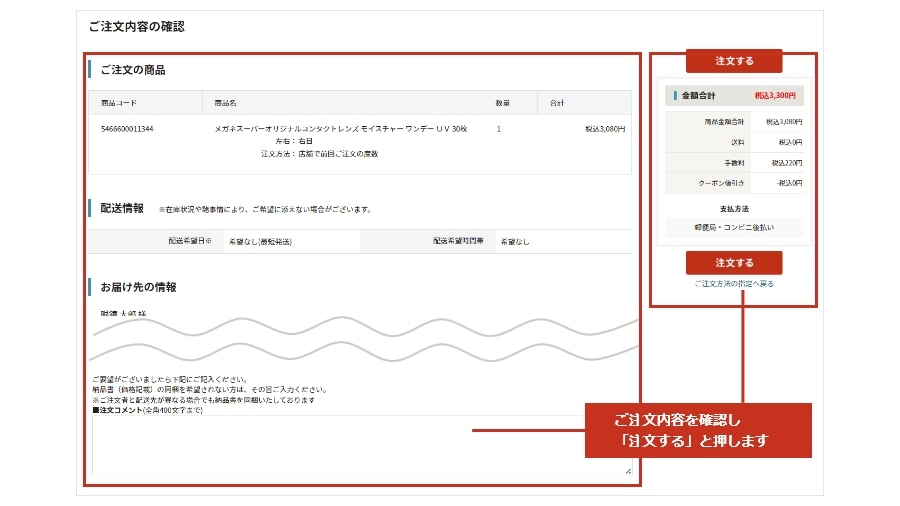Click the 商品名 column header
The width and height of the screenshot is (900, 506).
[225, 103]
